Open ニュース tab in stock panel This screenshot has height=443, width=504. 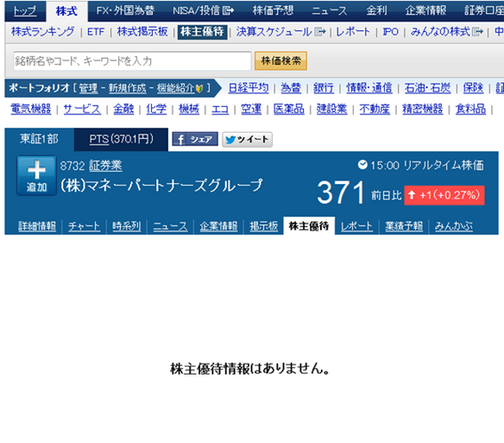pyautogui.click(x=171, y=226)
